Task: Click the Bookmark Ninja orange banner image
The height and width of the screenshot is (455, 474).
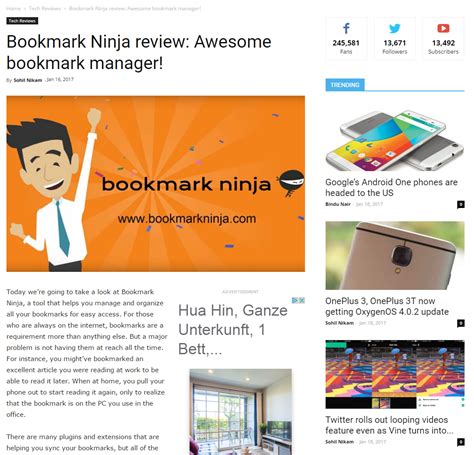Action: (x=156, y=184)
